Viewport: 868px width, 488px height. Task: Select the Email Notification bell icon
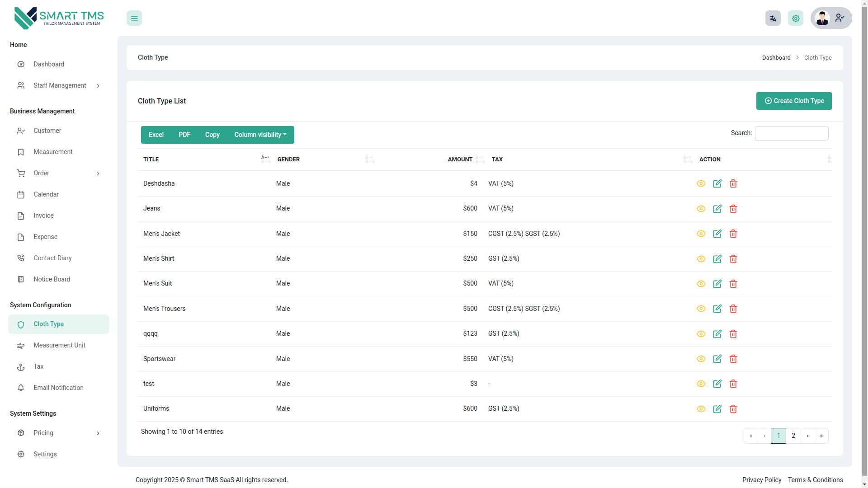click(21, 388)
